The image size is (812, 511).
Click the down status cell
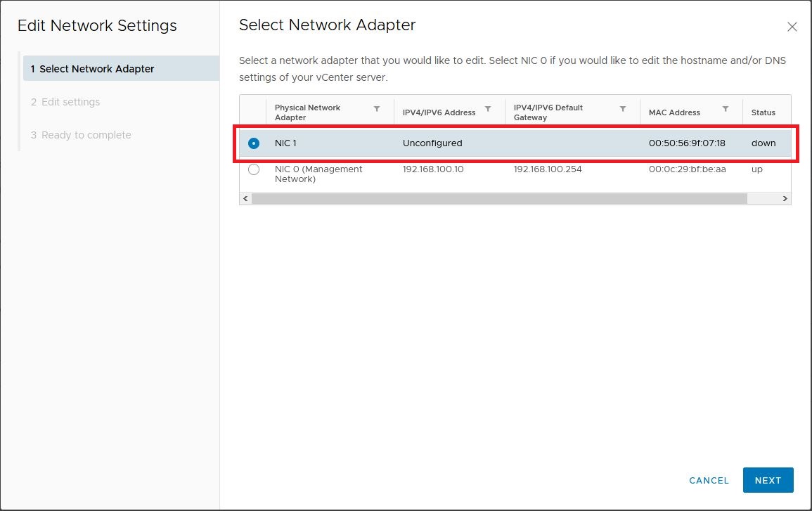coord(763,143)
